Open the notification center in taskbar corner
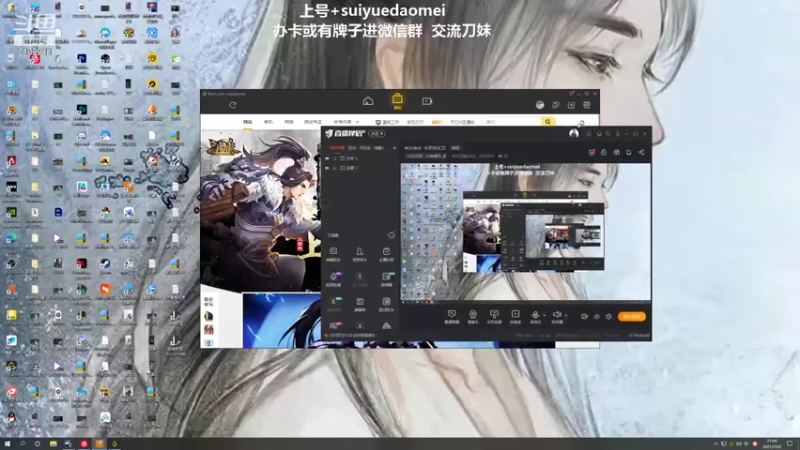 (x=790, y=444)
